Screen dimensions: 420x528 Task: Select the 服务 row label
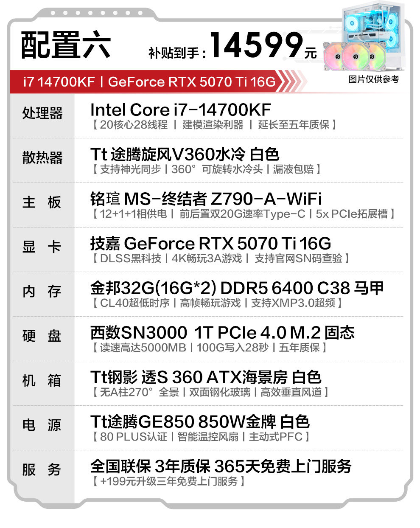coord(42,470)
